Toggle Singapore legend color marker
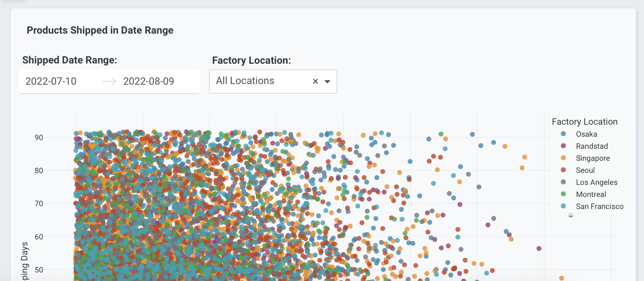The height and width of the screenshot is (281, 644). (563, 158)
